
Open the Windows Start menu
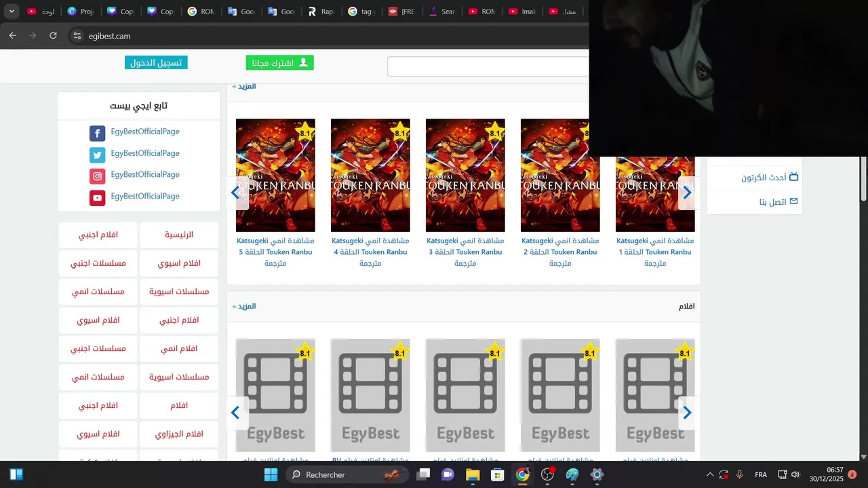271,474
